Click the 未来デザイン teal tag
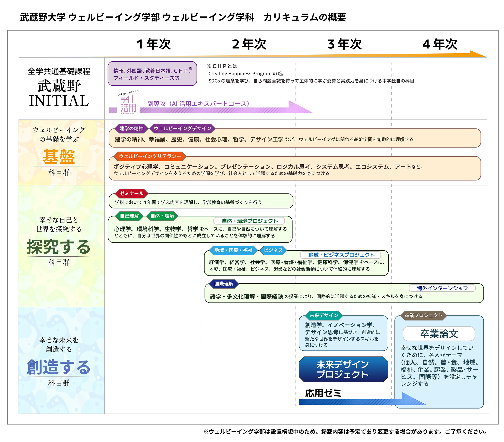 pyautogui.click(x=324, y=315)
